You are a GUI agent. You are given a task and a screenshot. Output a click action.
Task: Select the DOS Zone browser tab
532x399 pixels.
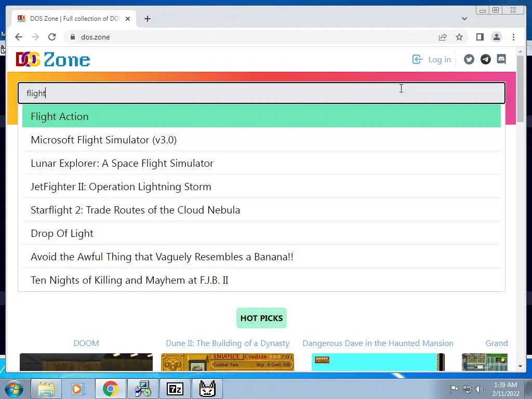74,19
